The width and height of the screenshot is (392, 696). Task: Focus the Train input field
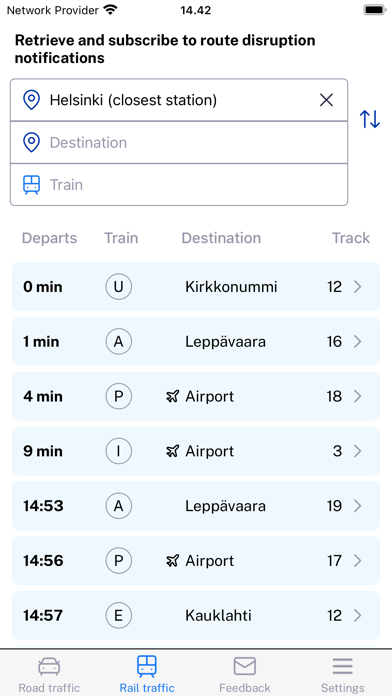coord(179,185)
